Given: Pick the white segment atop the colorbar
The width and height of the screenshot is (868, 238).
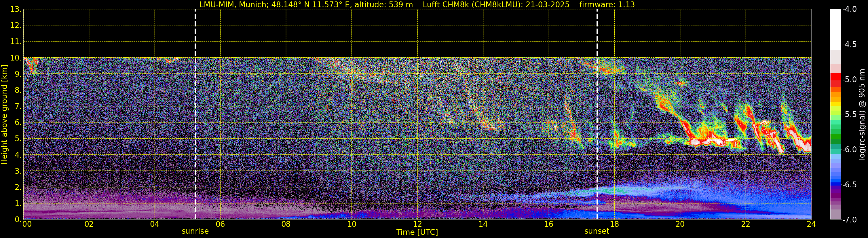Looking at the screenshot, I should [x=836, y=30].
